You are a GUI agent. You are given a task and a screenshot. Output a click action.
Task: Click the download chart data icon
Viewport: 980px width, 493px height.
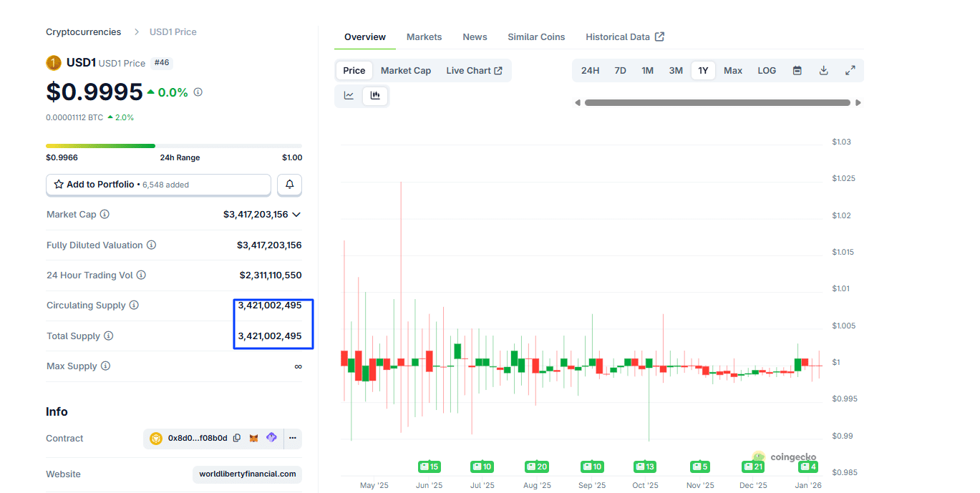click(823, 70)
